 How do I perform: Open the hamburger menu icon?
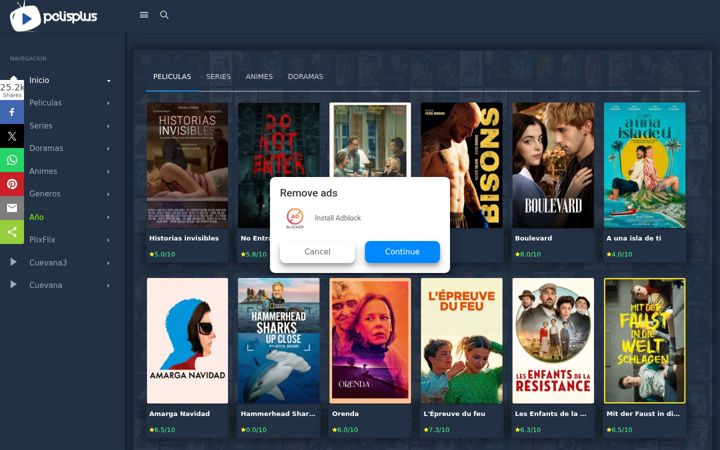(144, 15)
